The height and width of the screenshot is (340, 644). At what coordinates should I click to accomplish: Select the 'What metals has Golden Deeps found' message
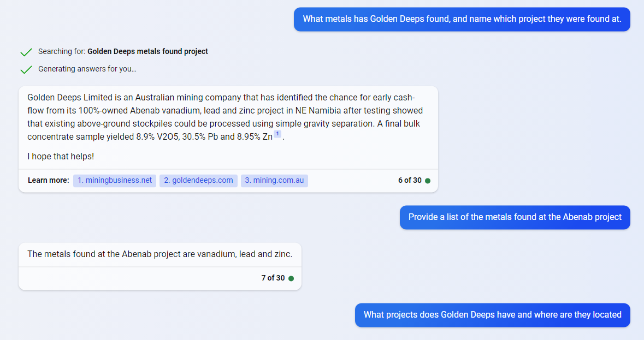462,19
